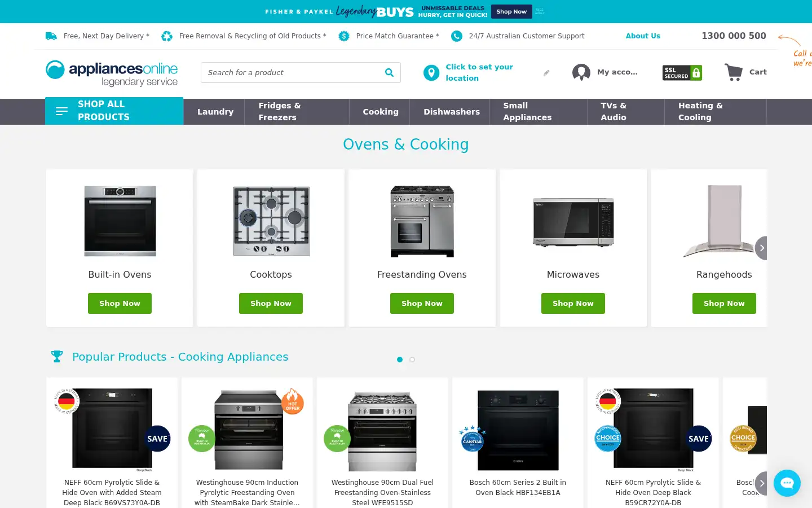Open the Small Appliances menu
The image size is (812, 508).
click(x=539, y=112)
